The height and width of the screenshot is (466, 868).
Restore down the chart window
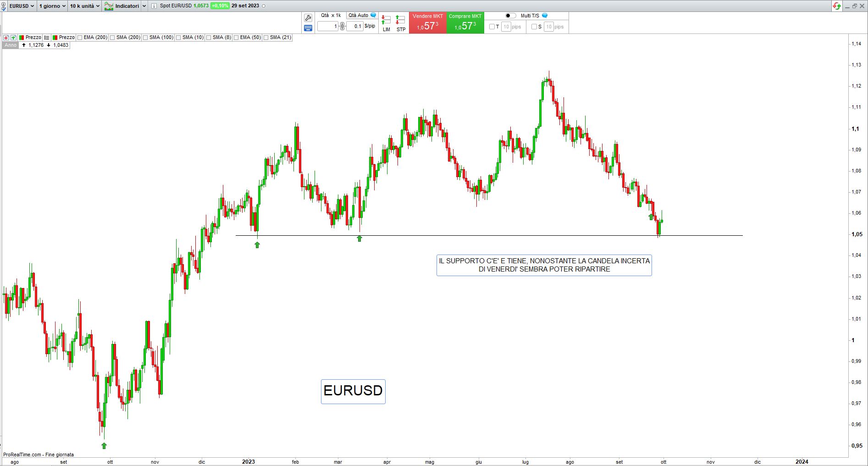pos(855,6)
